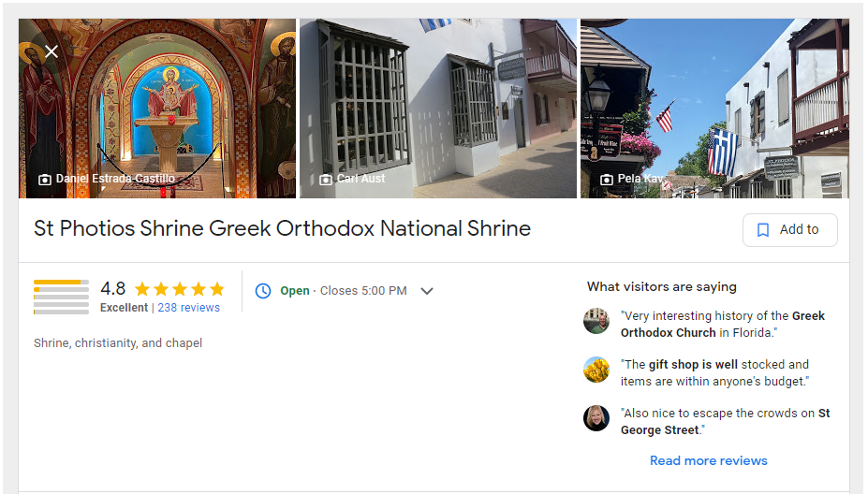This screenshot has width=868, height=494.
Task: Click Read more reviews
Action: click(708, 461)
